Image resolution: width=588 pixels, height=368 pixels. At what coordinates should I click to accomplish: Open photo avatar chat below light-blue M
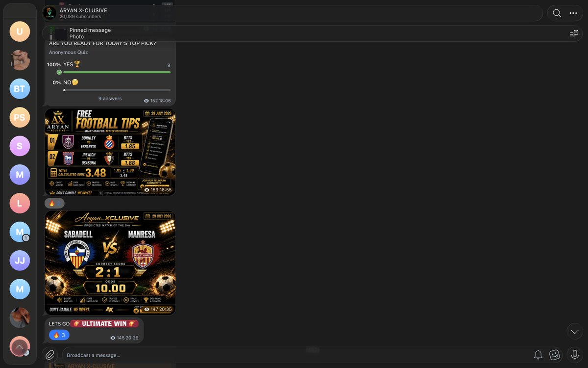tap(20, 318)
